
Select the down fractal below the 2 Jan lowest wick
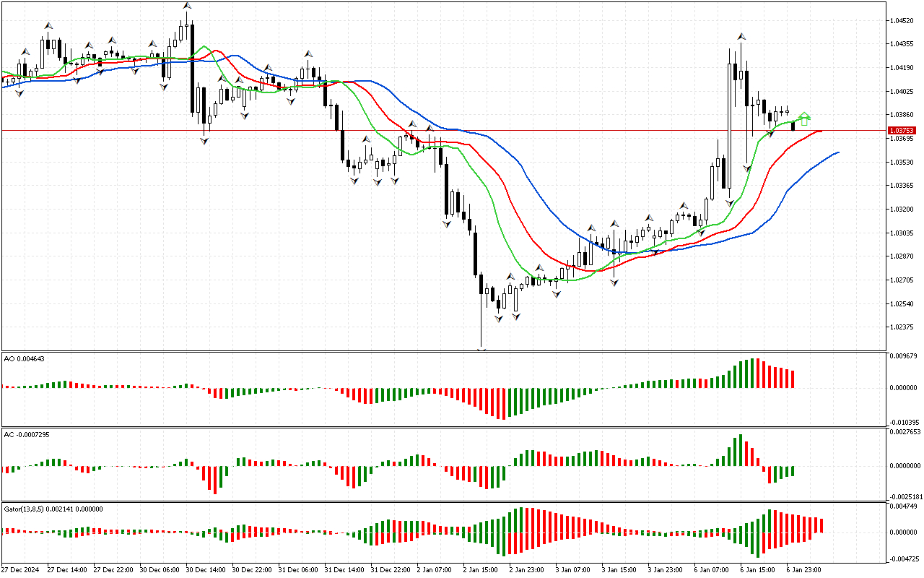(x=481, y=350)
